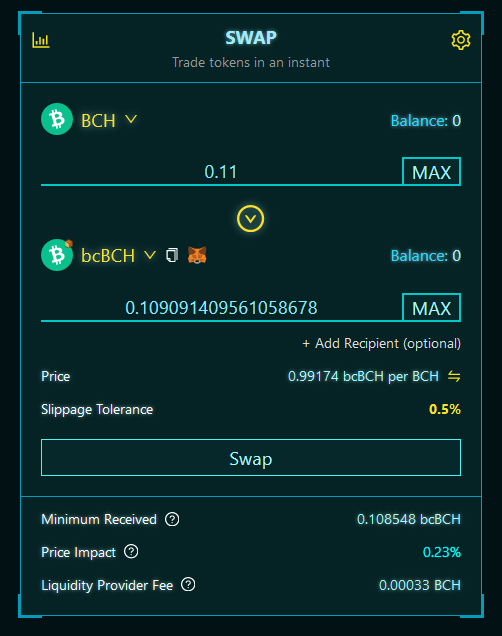Open the chart view icon
The width and height of the screenshot is (502, 636).
[41, 40]
